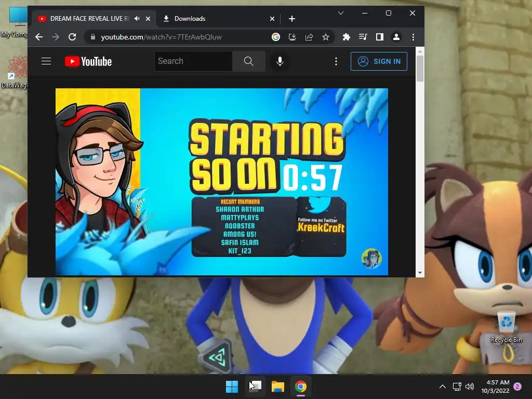This screenshot has width=532, height=399.
Task: Click the install app icon in address bar
Action: pyautogui.click(x=292, y=37)
